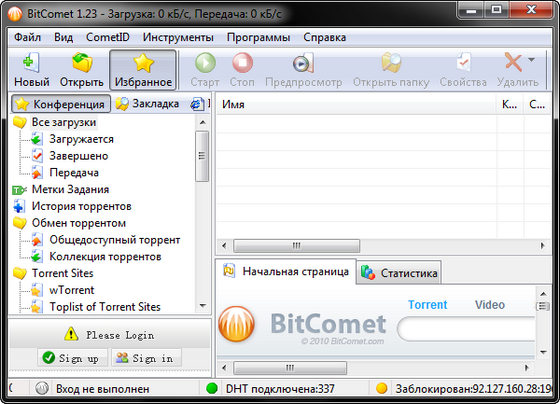Stop the task with Стоп icon

click(242, 63)
